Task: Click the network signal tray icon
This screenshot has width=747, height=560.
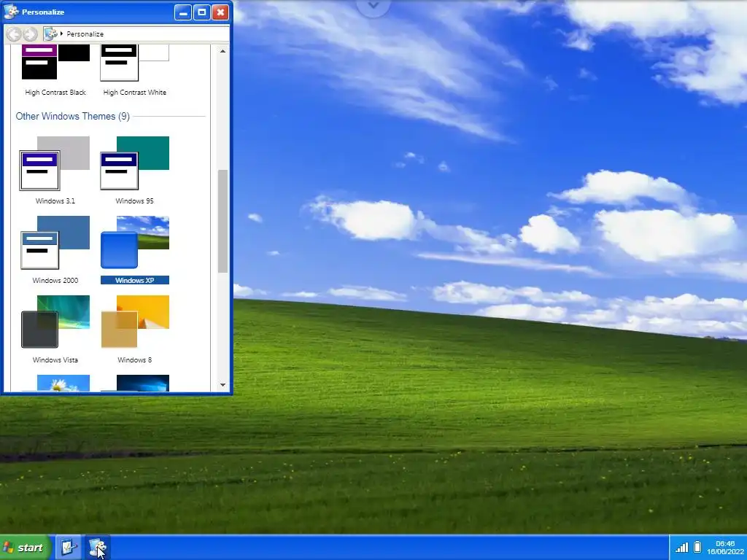Action: 682,547
